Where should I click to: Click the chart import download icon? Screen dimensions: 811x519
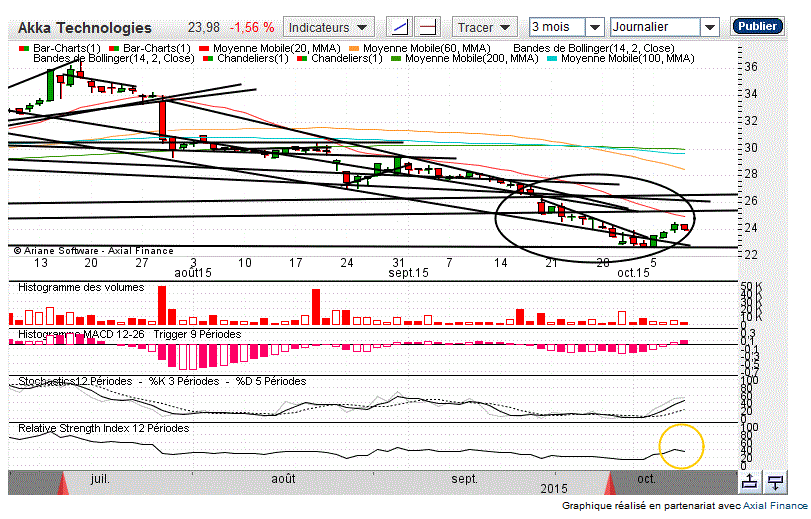[775, 482]
